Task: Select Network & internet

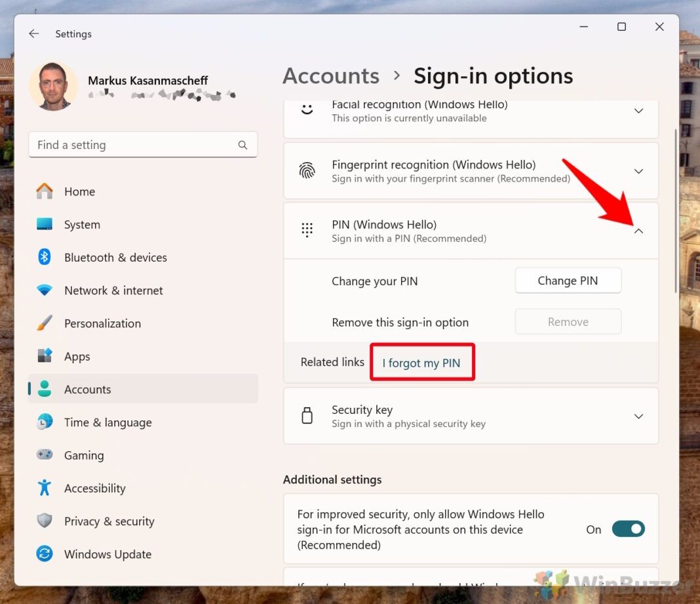Action: [x=143, y=291]
